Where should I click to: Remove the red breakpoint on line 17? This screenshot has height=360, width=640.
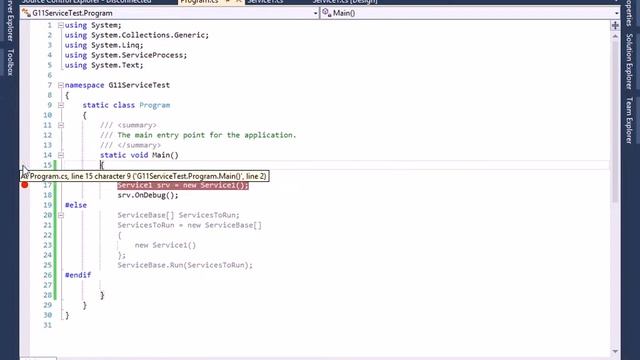click(25, 185)
